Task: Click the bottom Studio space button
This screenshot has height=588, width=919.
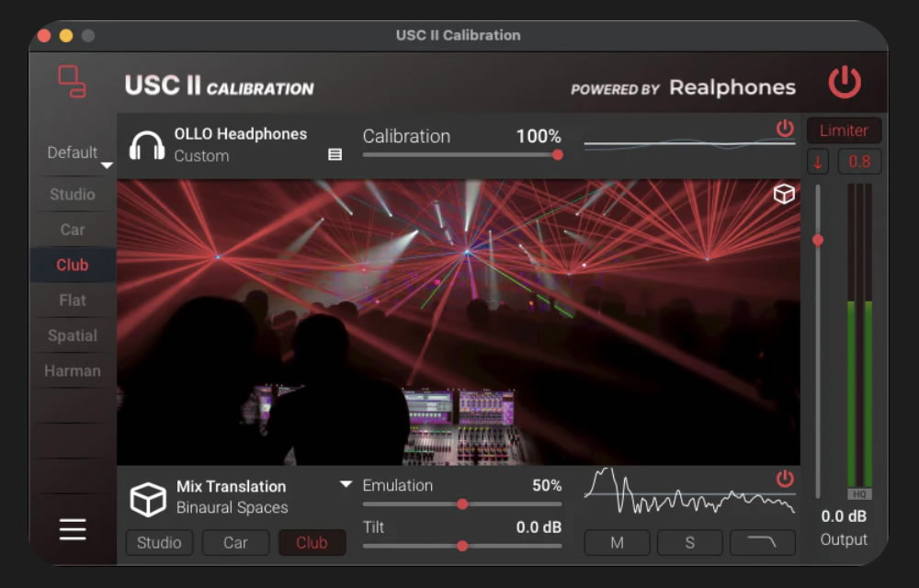Action: (159, 543)
